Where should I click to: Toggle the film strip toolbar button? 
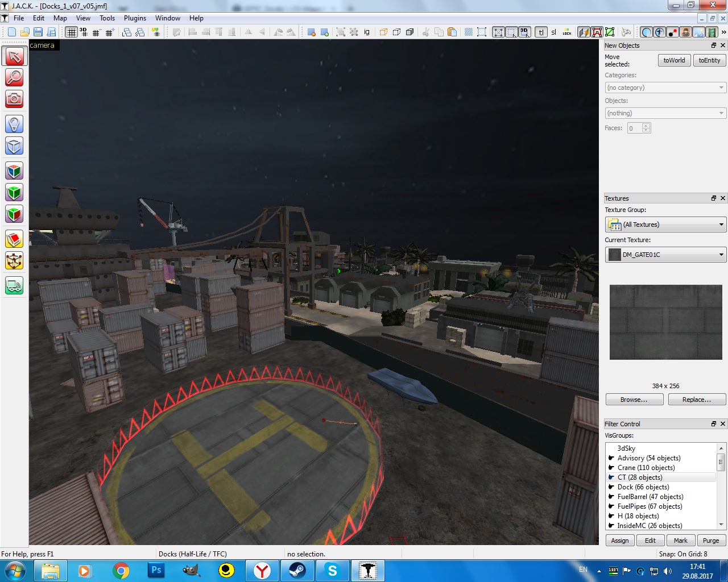click(x=712, y=32)
